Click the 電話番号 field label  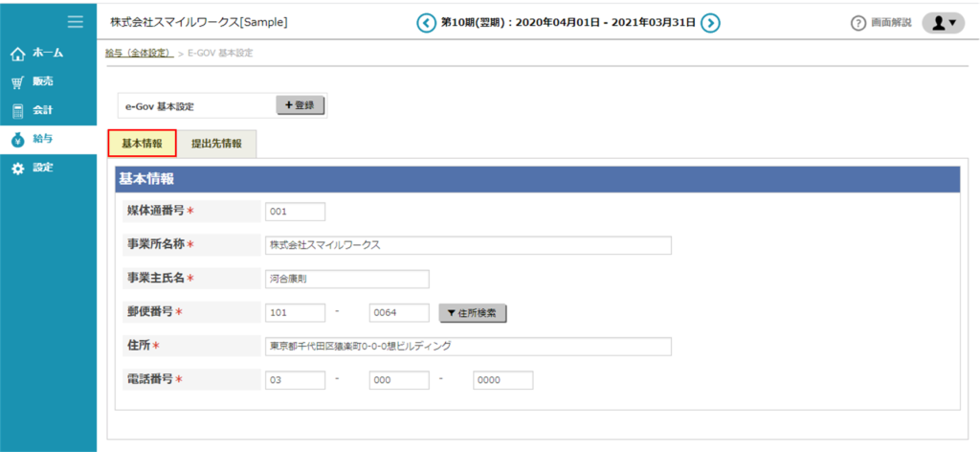click(x=151, y=379)
